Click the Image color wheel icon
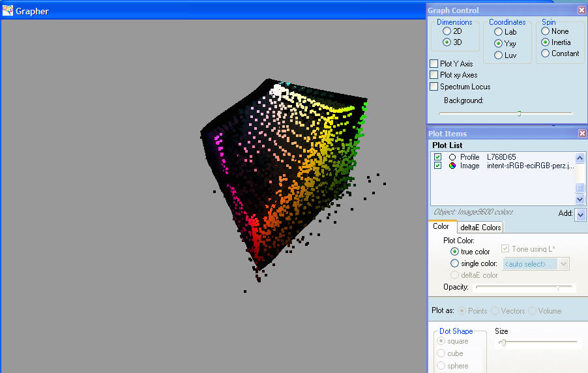The image size is (588, 373). 452,166
